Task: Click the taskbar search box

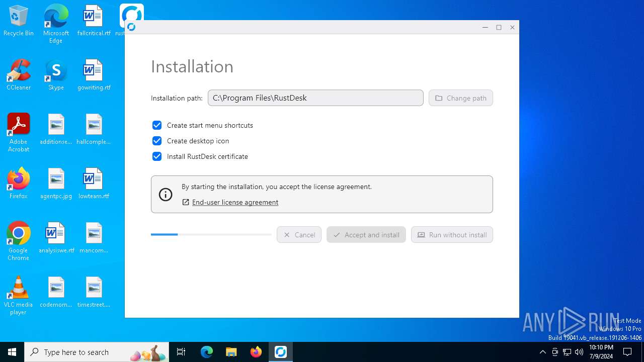Action: click(x=97, y=352)
